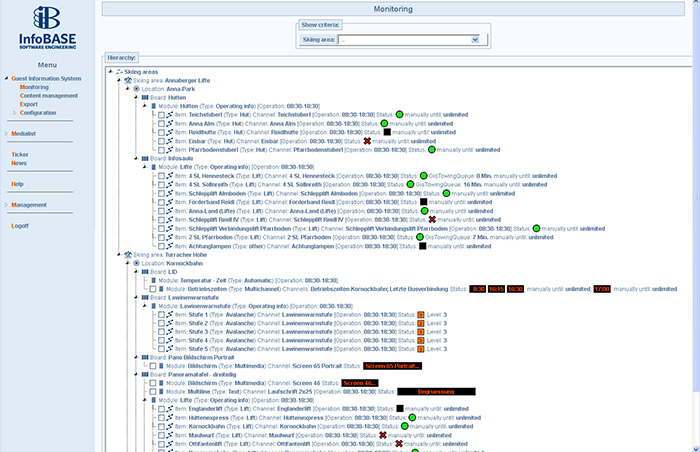The width and height of the screenshot is (700, 452).
Task: Tick the 4 SL Sollnreith checkbox
Action: (x=161, y=185)
